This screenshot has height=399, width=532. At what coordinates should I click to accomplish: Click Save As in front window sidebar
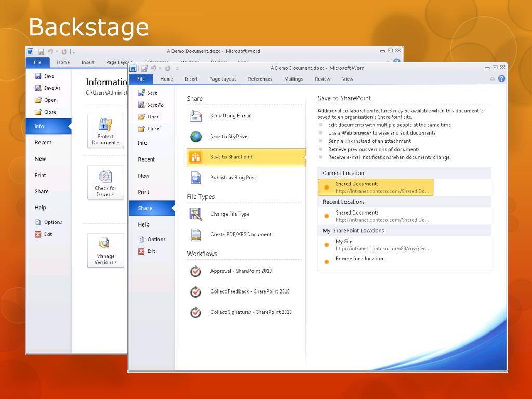tap(151, 105)
